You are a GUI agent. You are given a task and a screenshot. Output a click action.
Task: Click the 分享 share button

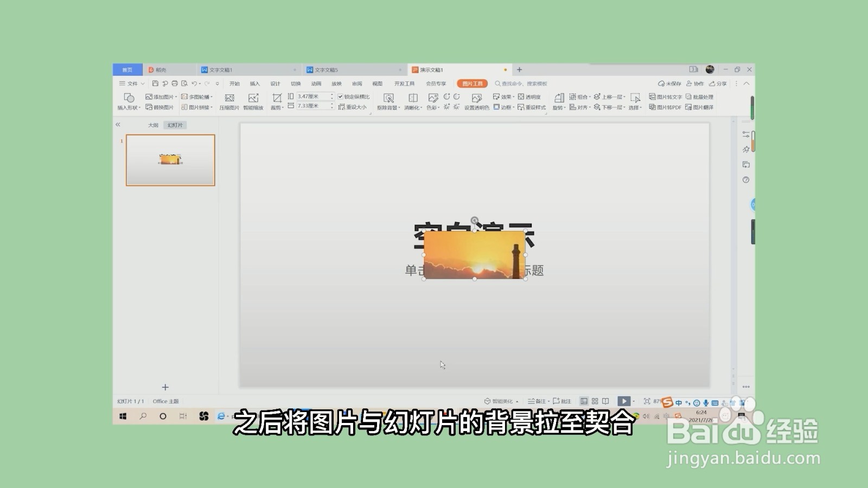pyautogui.click(x=718, y=84)
